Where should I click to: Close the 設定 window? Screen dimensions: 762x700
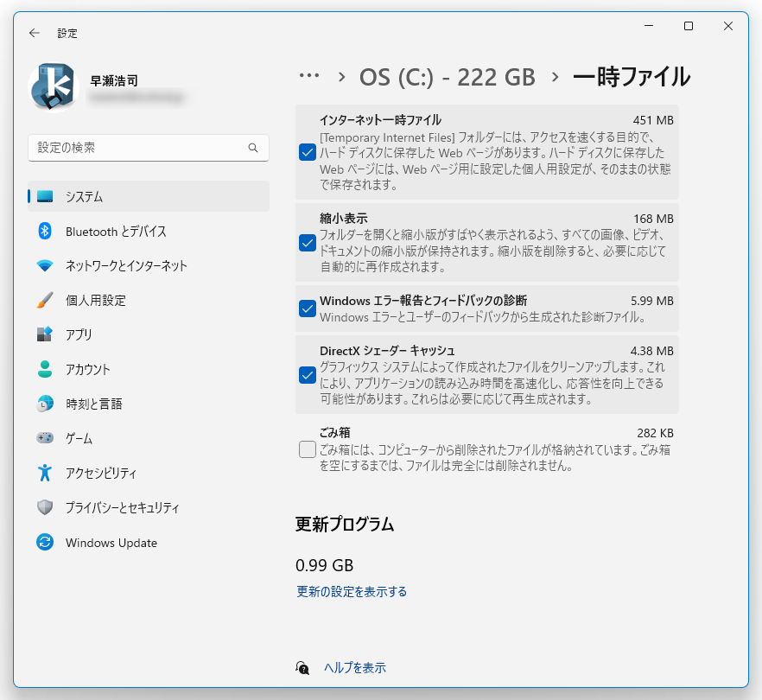728,26
